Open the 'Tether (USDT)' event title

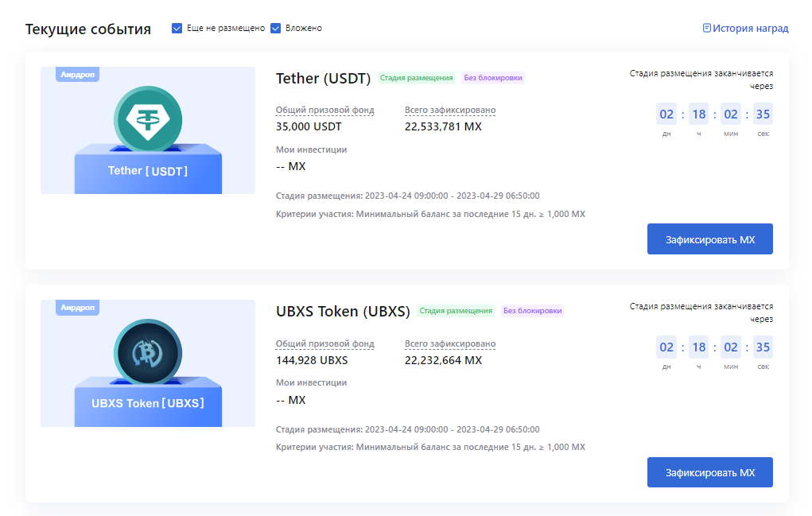[323, 78]
